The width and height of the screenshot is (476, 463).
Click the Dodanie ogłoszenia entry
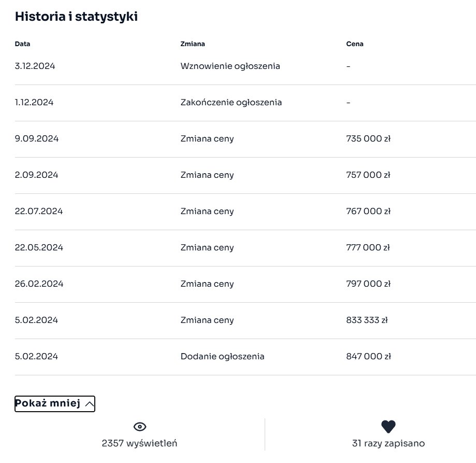(x=222, y=357)
